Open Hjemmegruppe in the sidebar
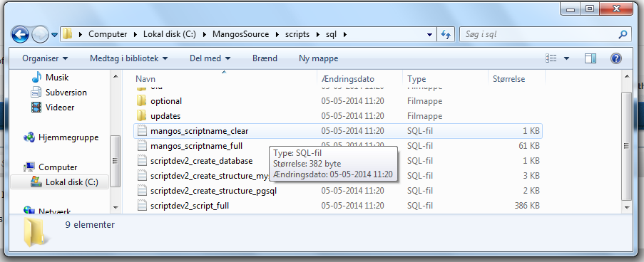Viewport: 644px width, 262px height. coord(68,137)
